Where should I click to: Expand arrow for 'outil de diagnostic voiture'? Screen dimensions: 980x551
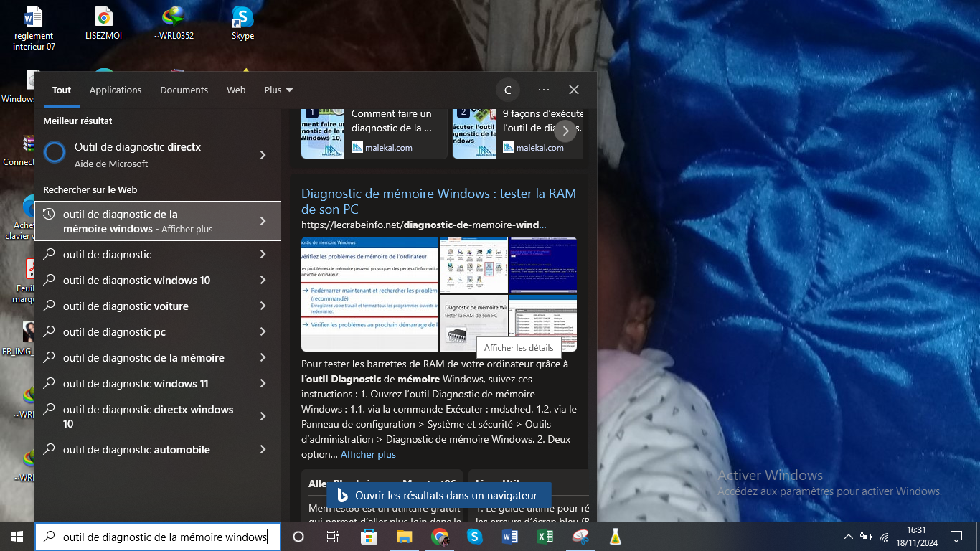(263, 306)
